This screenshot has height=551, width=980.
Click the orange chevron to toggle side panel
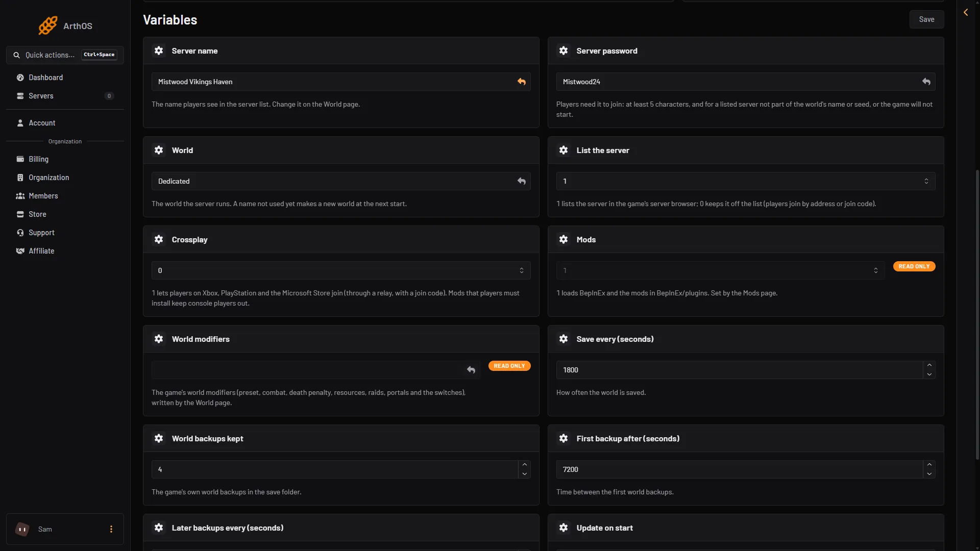(966, 12)
